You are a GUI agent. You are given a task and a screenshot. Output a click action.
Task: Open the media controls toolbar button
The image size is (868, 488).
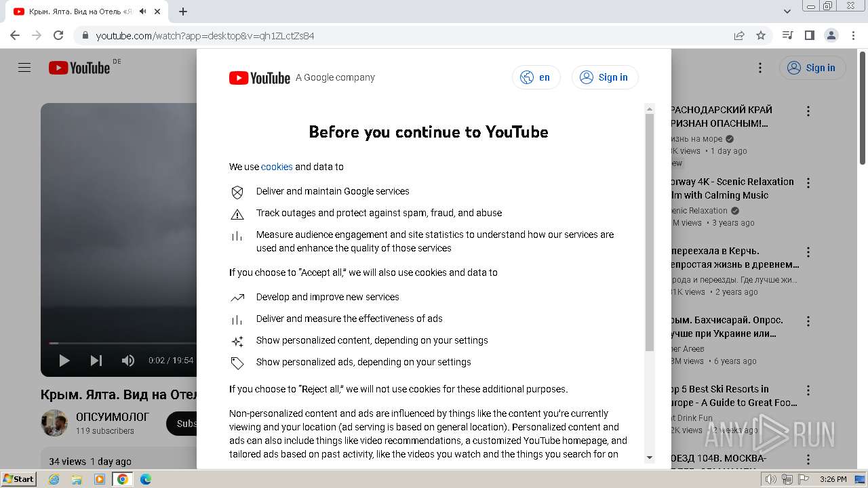(x=788, y=35)
